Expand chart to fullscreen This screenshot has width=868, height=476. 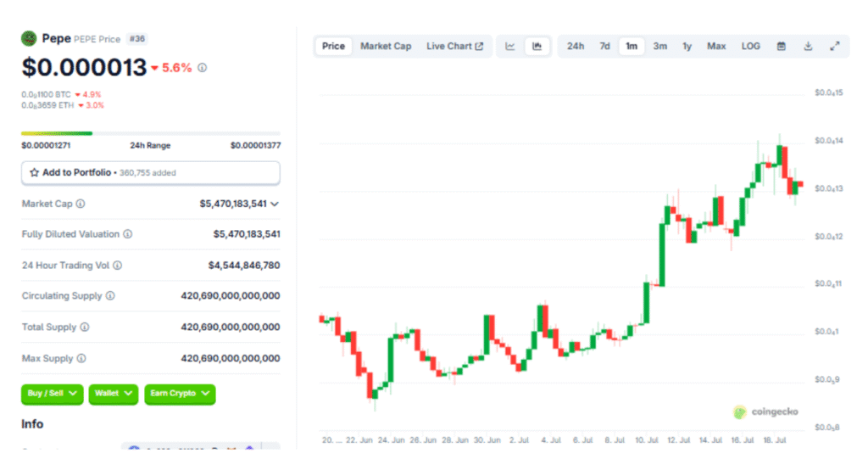click(835, 46)
